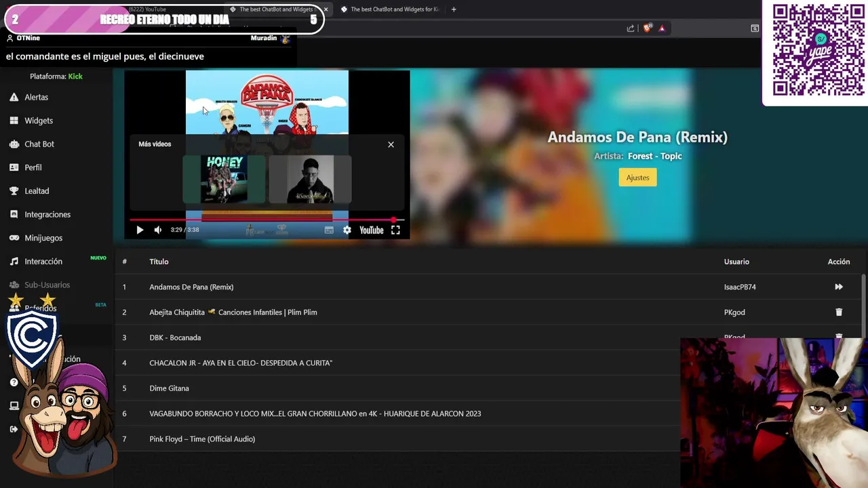This screenshot has width=868, height=488.
Task: Select Sub-Usuarios in the sidebar
Action: 47,285
